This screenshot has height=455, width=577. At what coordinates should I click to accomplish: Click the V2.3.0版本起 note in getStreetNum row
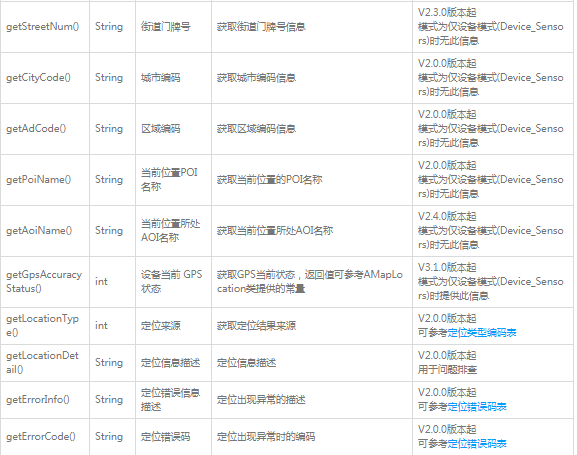coord(447,13)
